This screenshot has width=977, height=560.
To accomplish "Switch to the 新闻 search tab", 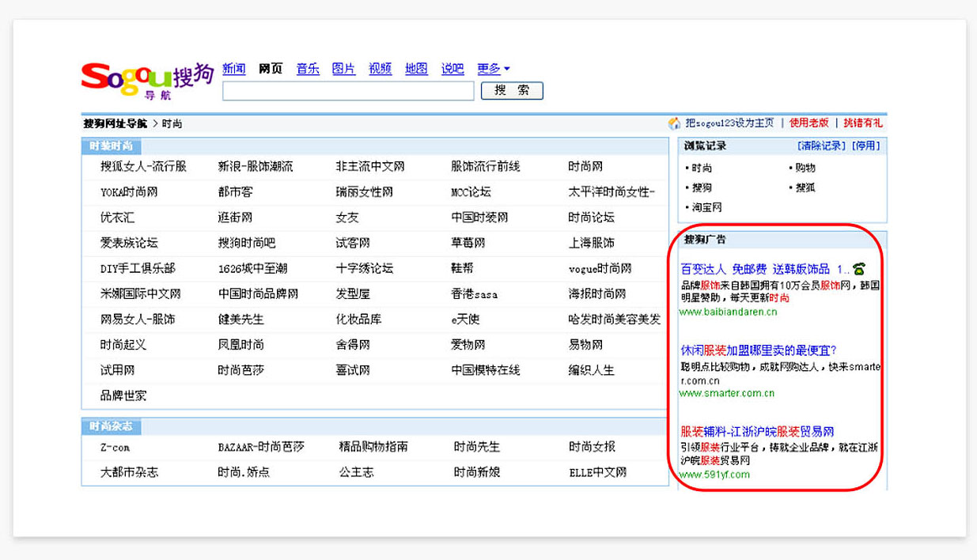I will (234, 69).
